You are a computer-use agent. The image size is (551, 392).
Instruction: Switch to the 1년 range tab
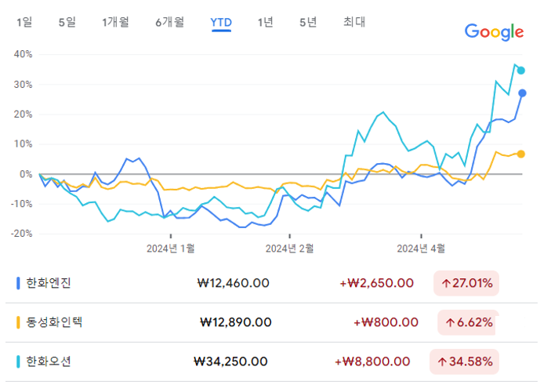coord(265,23)
